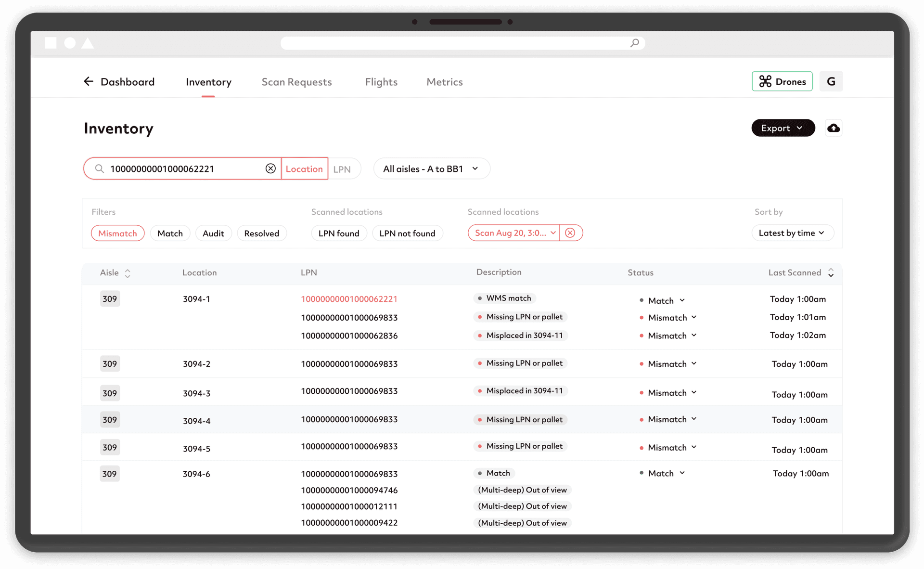Sort by Aisle column arrows
Image resolution: width=924 pixels, height=569 pixels.
128,273
